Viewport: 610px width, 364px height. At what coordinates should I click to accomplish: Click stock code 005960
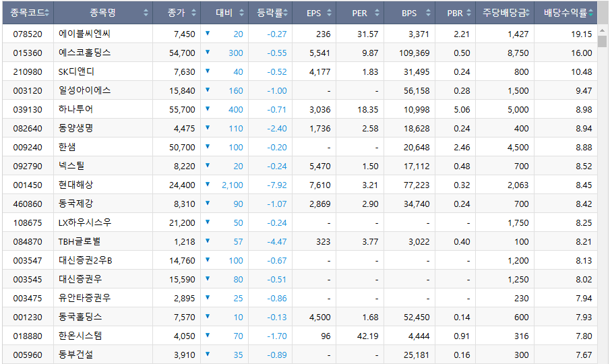(28, 355)
